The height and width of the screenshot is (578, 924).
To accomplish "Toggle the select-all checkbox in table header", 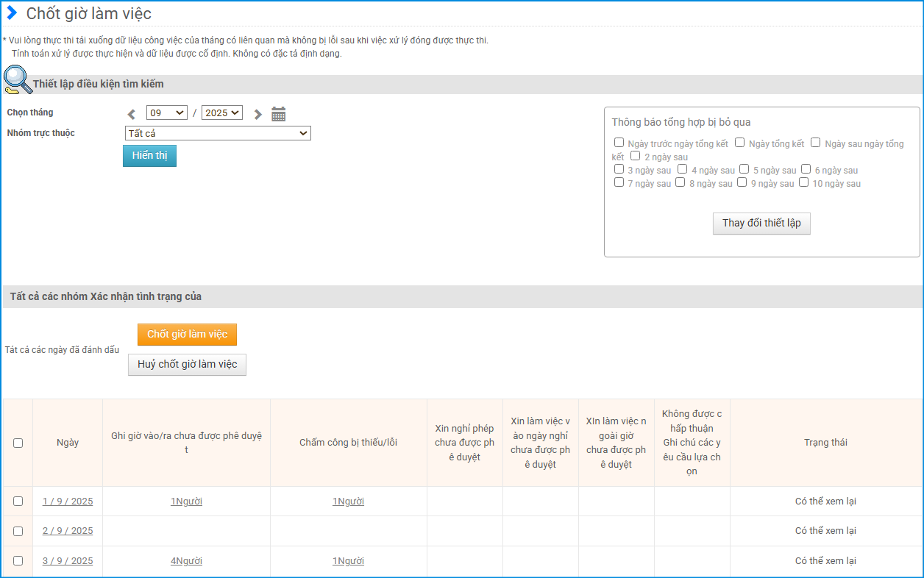I will (x=18, y=443).
